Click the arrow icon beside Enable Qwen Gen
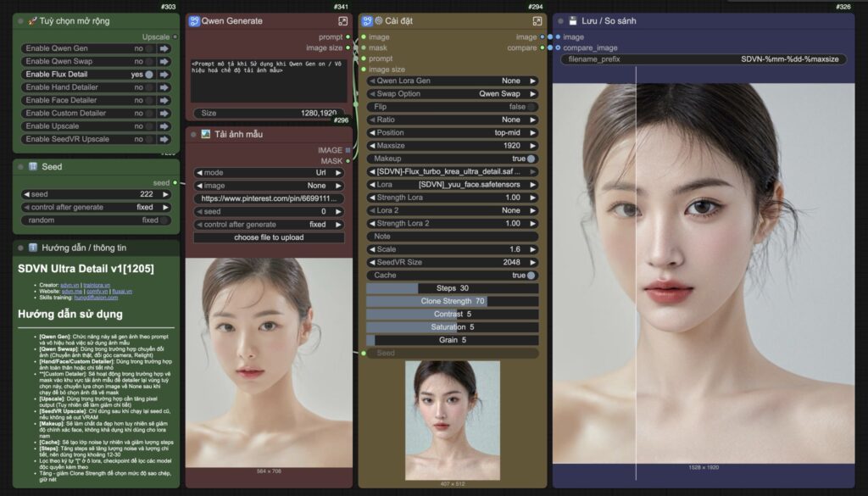This screenshot has height=496, width=868. click(164, 49)
